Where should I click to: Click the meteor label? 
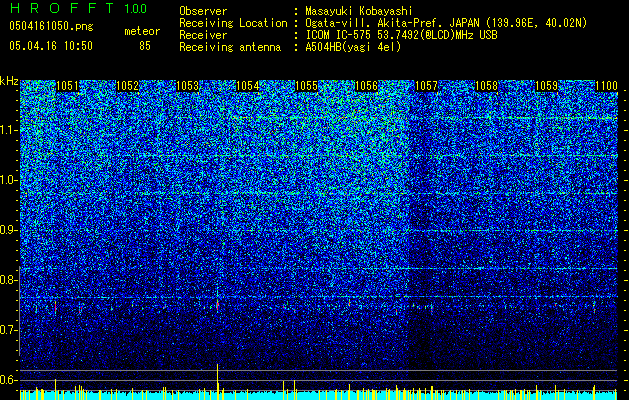click(142, 31)
